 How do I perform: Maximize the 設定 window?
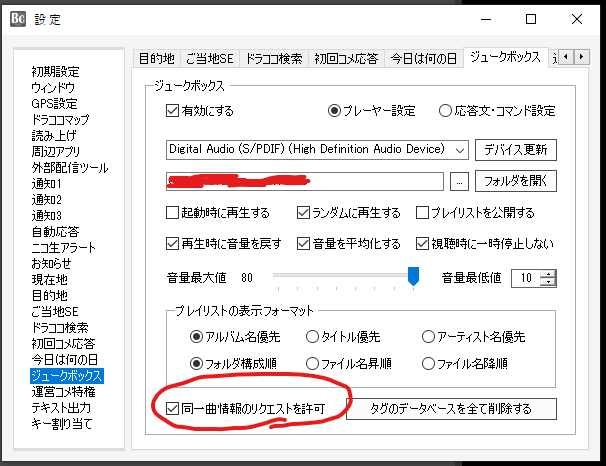[x=531, y=19]
